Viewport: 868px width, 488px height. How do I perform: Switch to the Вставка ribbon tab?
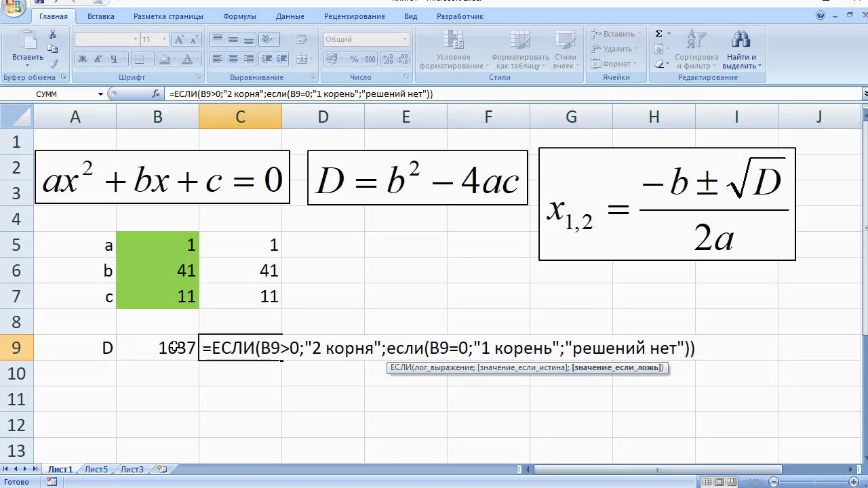101,16
